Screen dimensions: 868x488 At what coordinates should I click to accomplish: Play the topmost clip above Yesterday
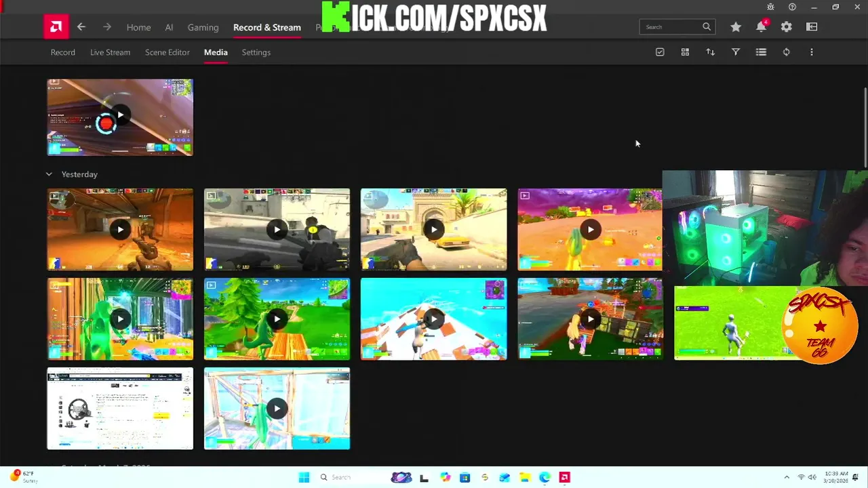120,115
